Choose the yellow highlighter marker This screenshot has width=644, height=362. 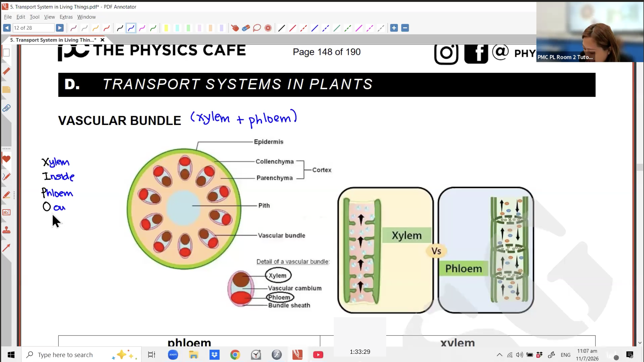[x=166, y=28]
